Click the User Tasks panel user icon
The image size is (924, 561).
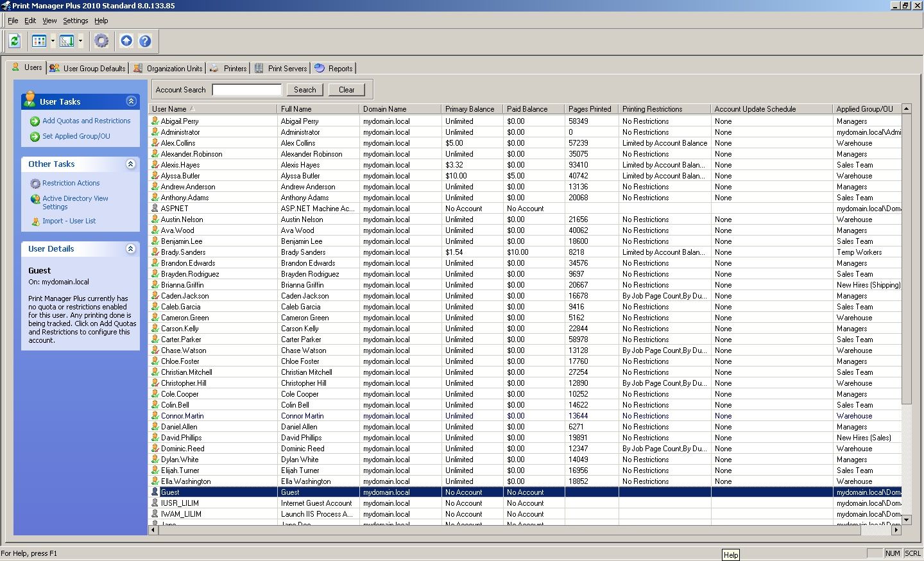(30, 99)
